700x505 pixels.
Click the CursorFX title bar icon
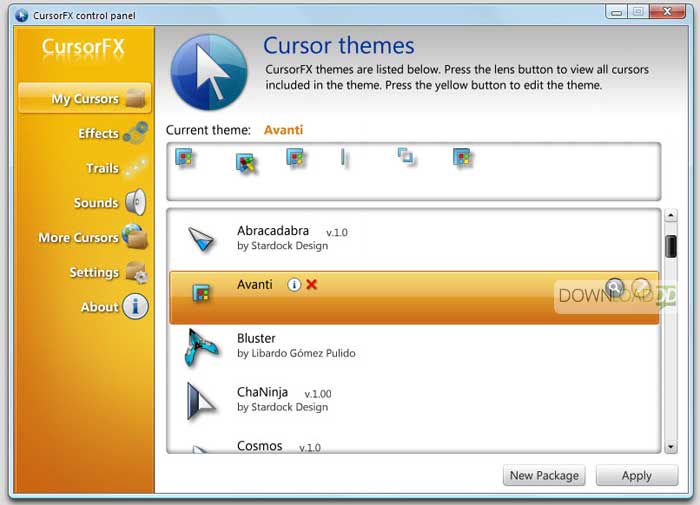[21, 15]
